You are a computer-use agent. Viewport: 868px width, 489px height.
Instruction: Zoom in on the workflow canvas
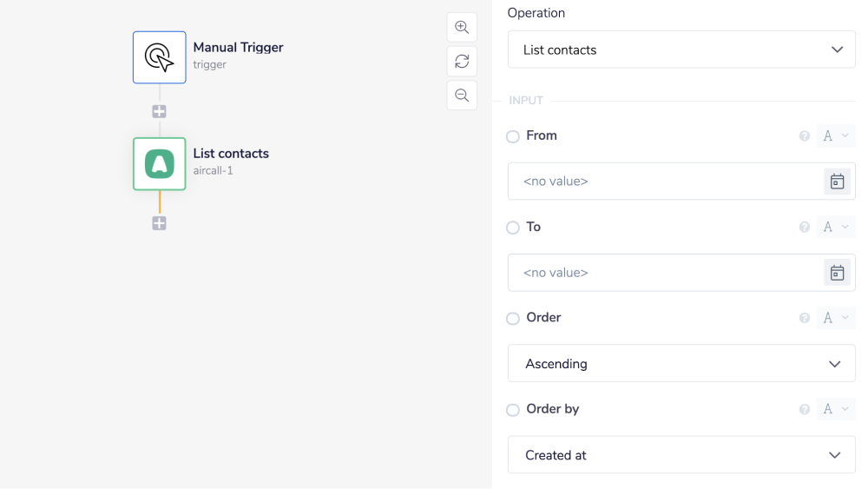[x=462, y=27]
